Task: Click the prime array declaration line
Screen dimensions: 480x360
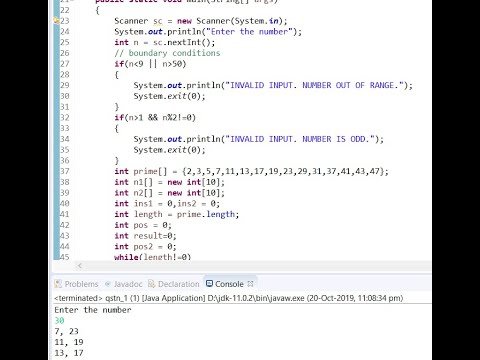Action: (251, 171)
